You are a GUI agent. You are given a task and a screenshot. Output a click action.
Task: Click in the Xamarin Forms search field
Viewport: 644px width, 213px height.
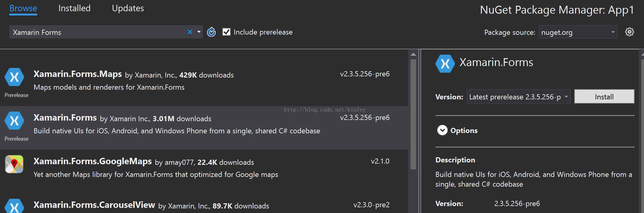click(98, 32)
